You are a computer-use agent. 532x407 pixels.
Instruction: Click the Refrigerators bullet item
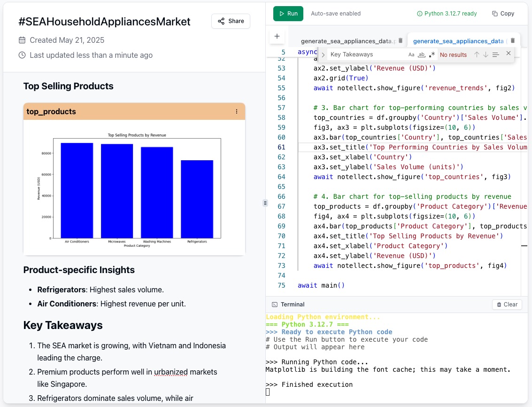click(x=100, y=290)
